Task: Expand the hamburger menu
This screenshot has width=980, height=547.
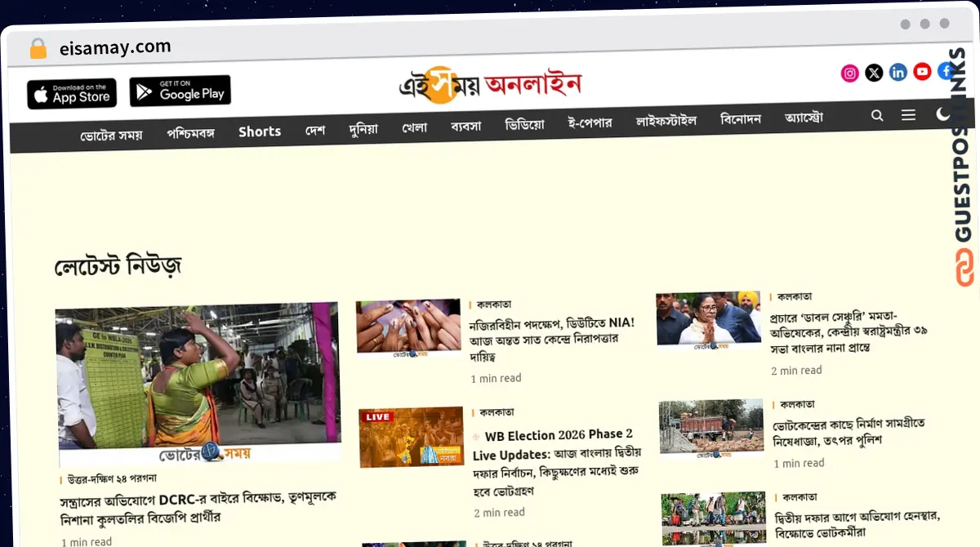Action: (x=908, y=115)
